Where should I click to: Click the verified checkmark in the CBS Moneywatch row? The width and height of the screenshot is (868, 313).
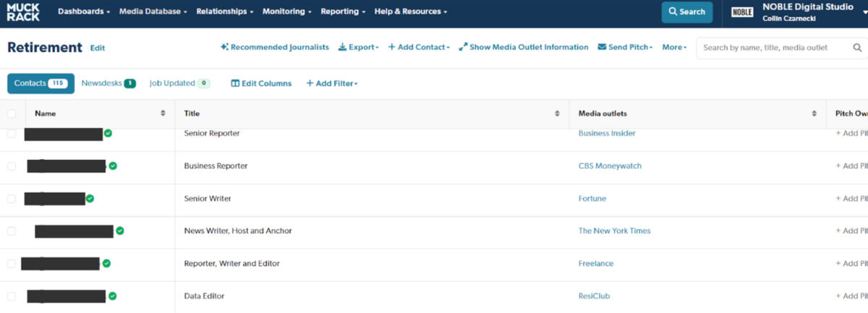click(x=113, y=166)
